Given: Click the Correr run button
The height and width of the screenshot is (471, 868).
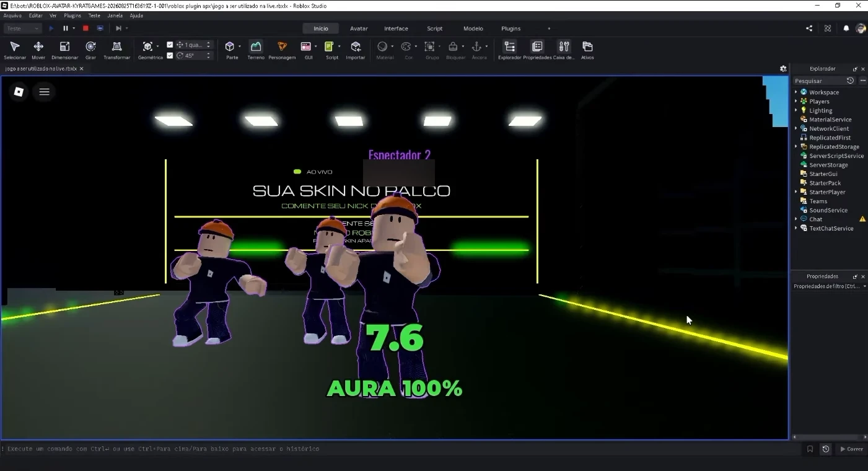Looking at the screenshot, I should (851, 449).
